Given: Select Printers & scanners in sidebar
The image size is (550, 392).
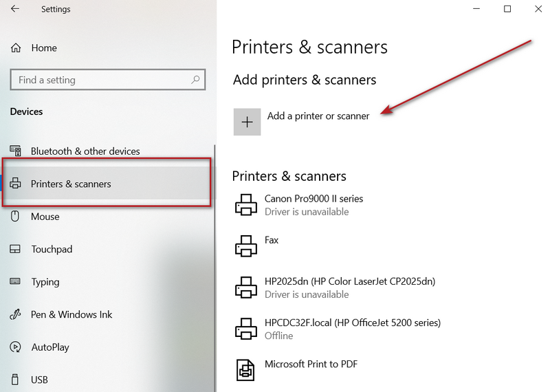Looking at the screenshot, I should pyautogui.click(x=107, y=183).
